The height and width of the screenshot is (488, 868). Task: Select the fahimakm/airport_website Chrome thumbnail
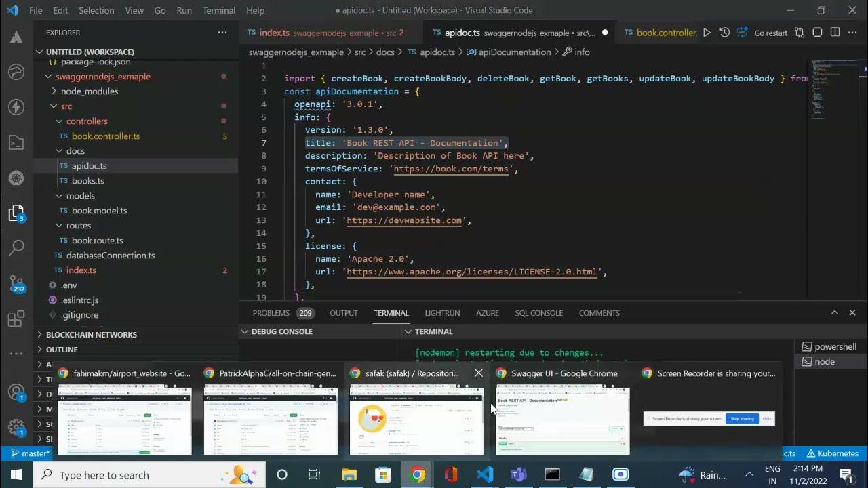pyautogui.click(x=124, y=419)
